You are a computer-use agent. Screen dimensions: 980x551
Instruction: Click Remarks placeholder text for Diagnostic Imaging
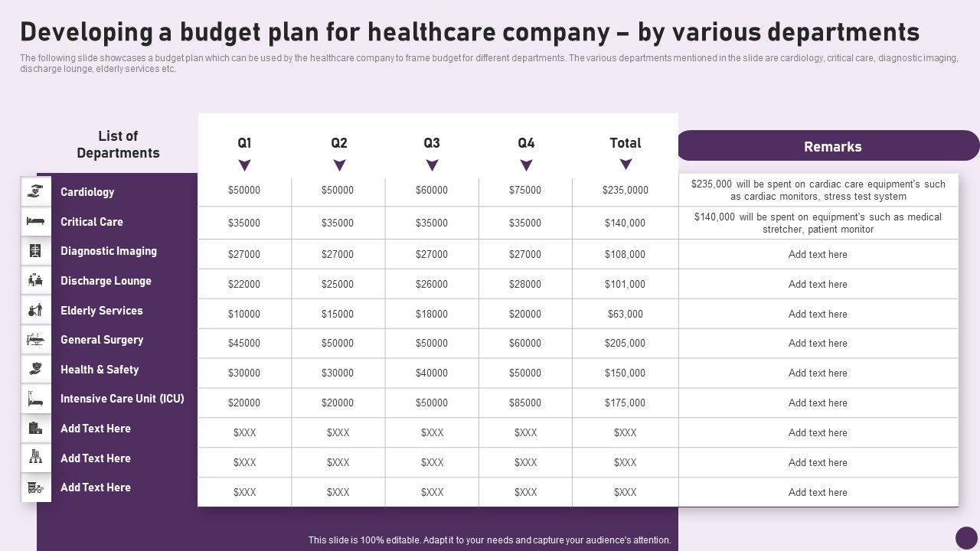tap(818, 255)
